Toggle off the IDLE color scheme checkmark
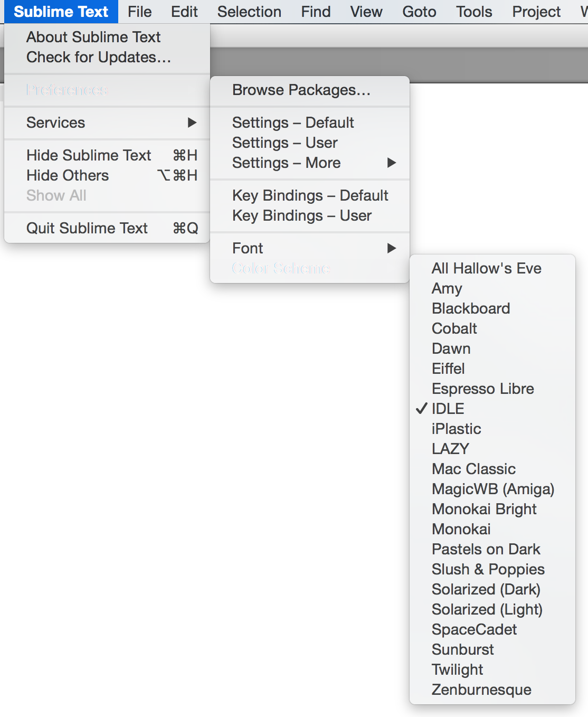Image resolution: width=588 pixels, height=717 pixels. point(448,408)
